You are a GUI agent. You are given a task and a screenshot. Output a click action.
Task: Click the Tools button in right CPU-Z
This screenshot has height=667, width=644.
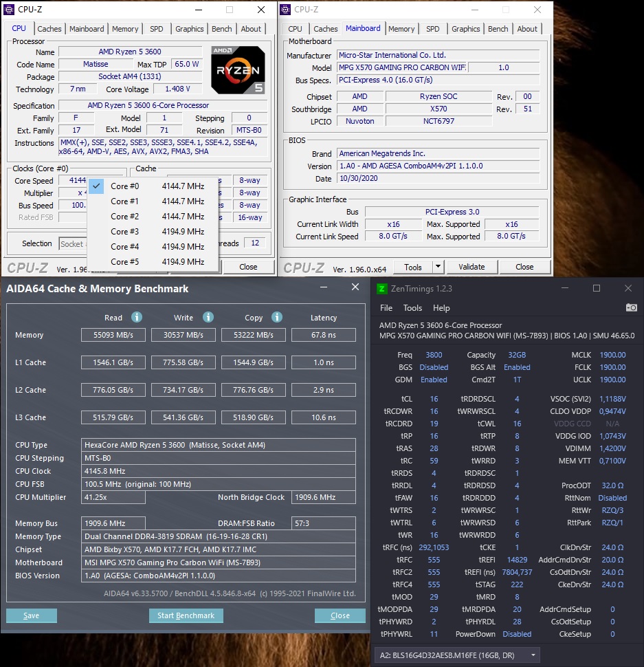(413, 267)
